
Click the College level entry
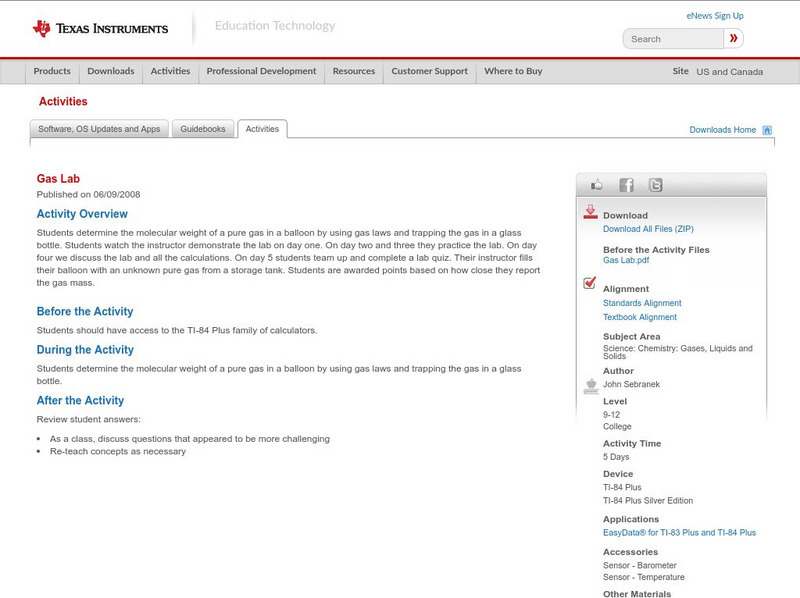click(x=617, y=427)
